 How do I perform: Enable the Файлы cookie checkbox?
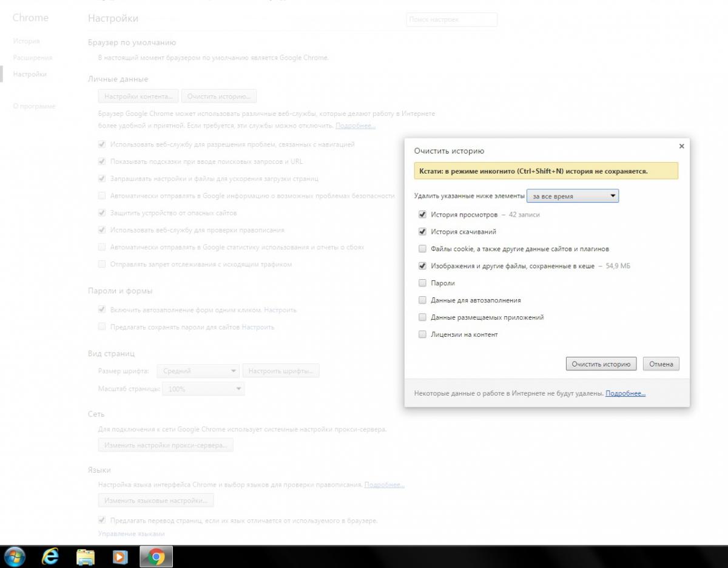click(422, 249)
